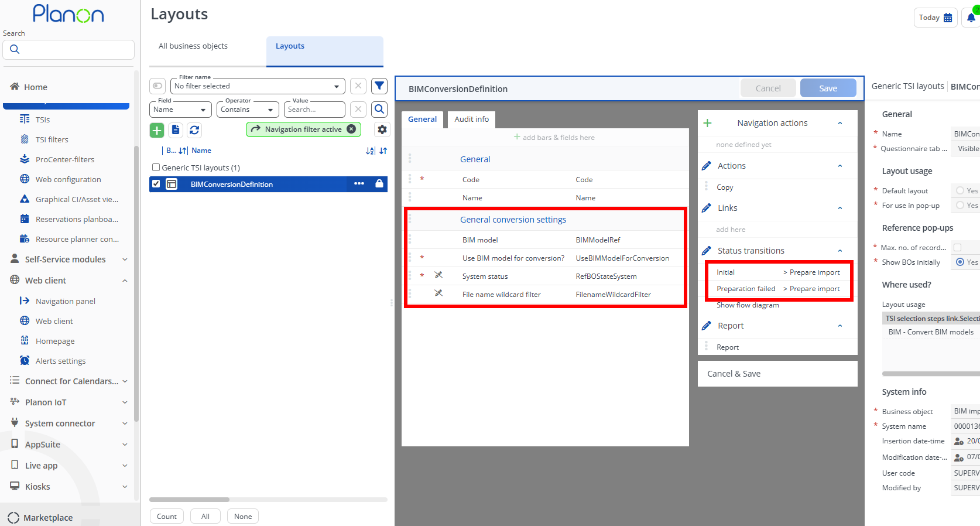Open TSIs in the sidebar
The image size is (980, 526).
[x=43, y=119]
